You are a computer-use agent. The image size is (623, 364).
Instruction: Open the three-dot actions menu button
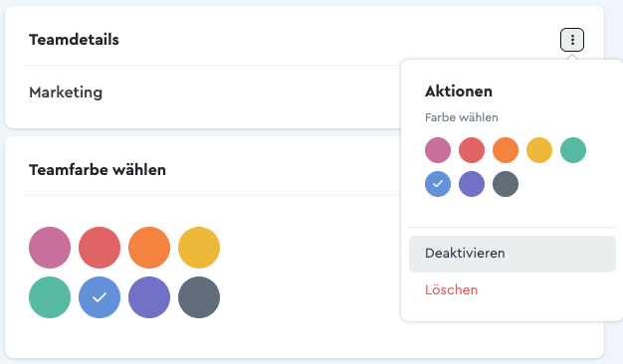point(572,40)
